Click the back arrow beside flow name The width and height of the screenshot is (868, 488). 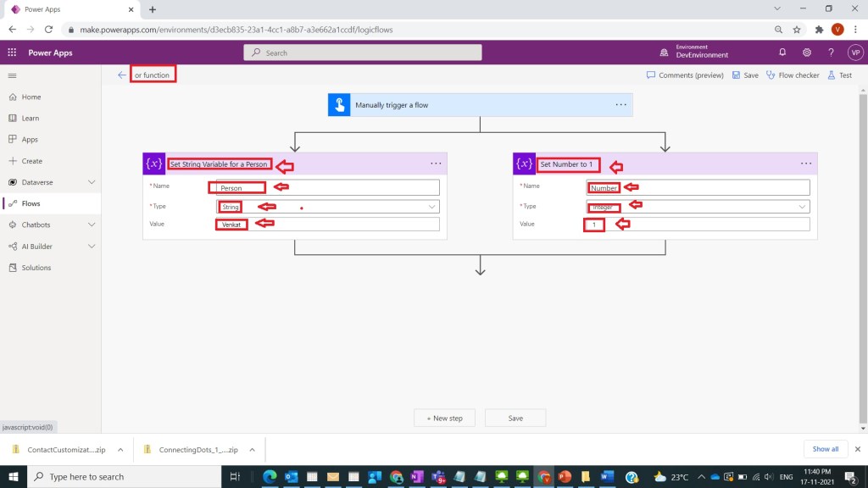click(121, 75)
